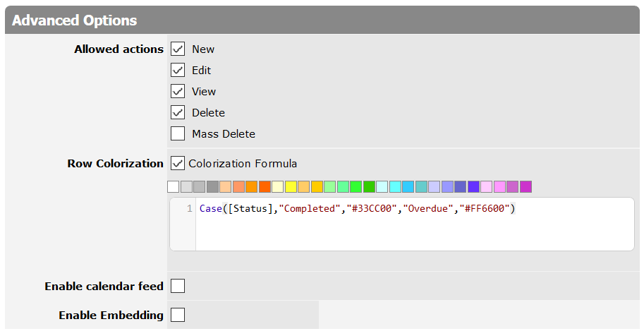Click the "Overdue" string in the formula
Screen dimensions: 644x336
tap(428, 208)
